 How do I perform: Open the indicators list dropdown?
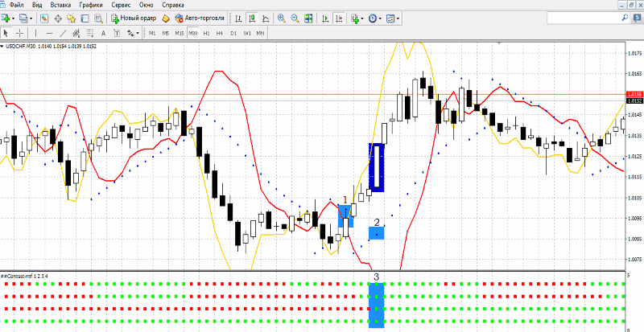point(363,18)
